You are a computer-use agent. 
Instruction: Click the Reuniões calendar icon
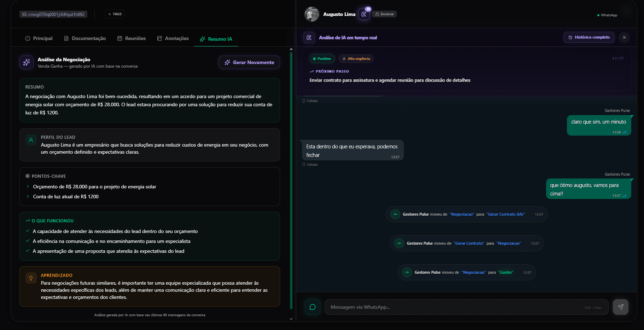pos(120,38)
